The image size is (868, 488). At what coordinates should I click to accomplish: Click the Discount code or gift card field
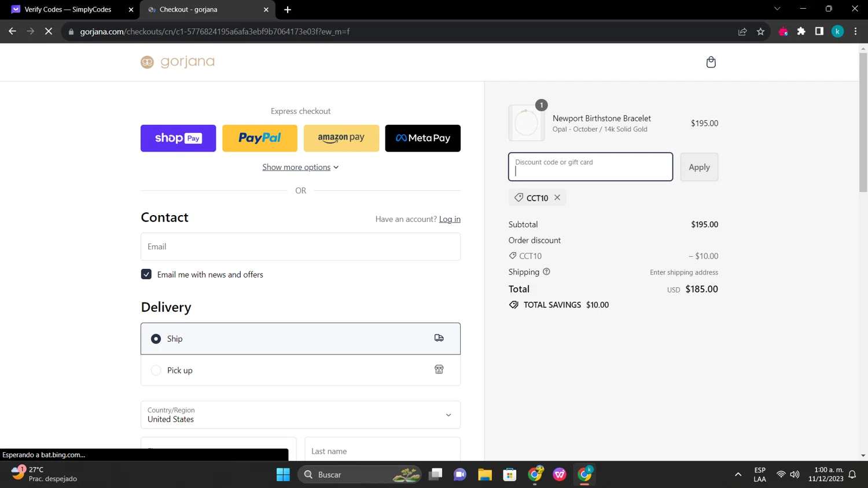click(x=590, y=167)
